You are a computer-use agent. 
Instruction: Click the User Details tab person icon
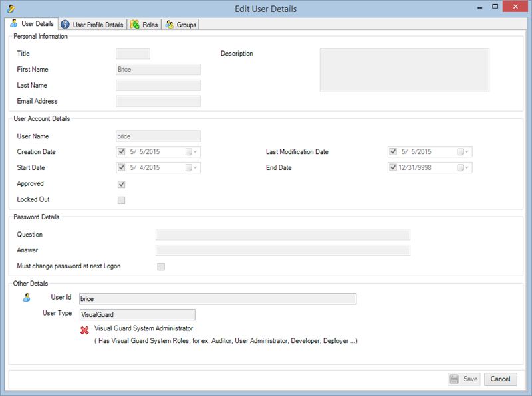[13, 23]
